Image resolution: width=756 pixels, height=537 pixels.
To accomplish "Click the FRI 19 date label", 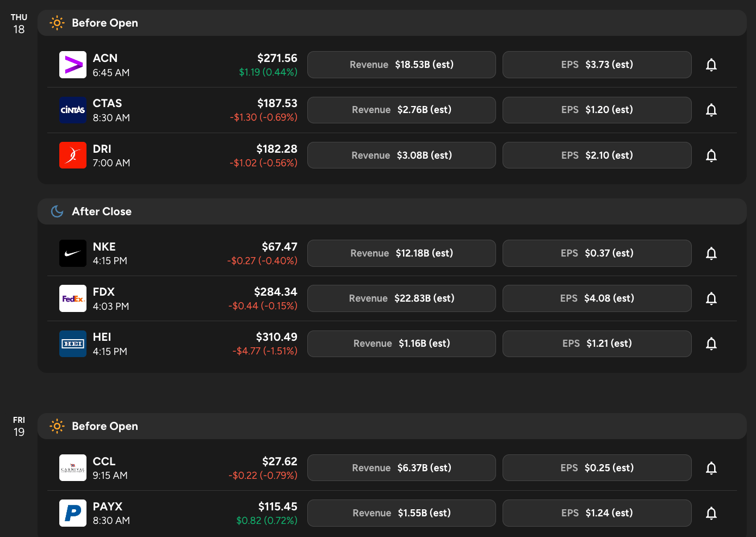I will (19, 427).
